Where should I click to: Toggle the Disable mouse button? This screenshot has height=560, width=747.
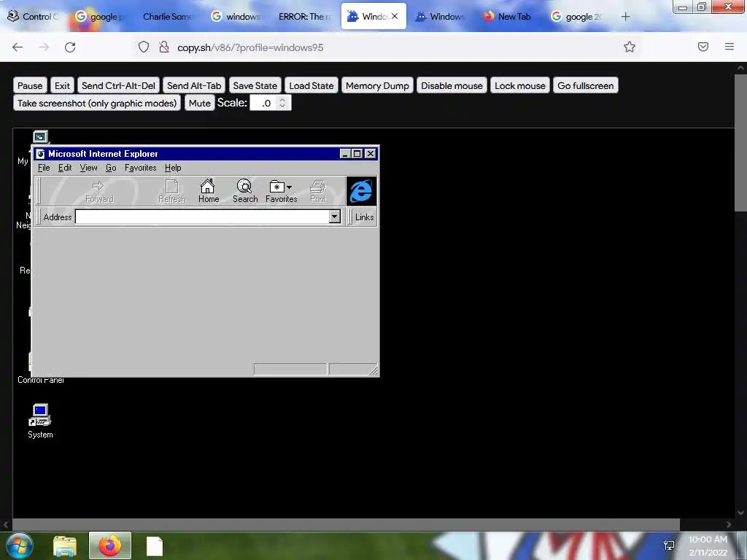(452, 86)
